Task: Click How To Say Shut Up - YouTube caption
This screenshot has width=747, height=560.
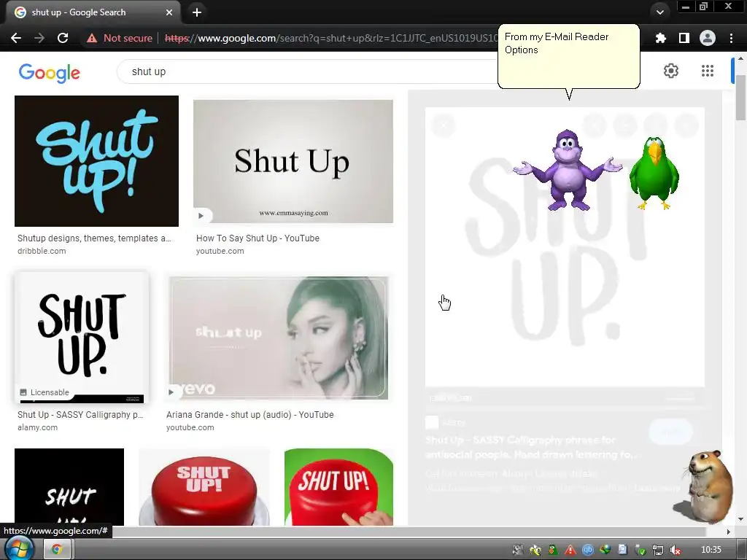Action: 258,238
